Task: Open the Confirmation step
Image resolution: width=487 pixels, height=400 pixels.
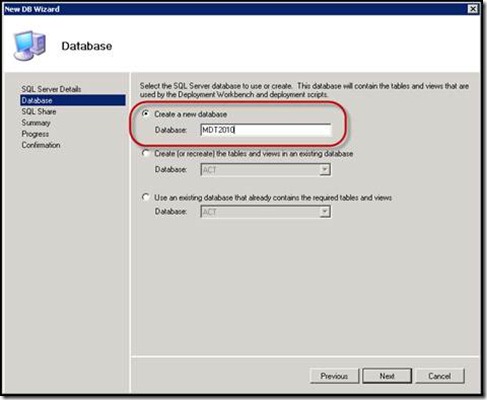Action: 41,145
